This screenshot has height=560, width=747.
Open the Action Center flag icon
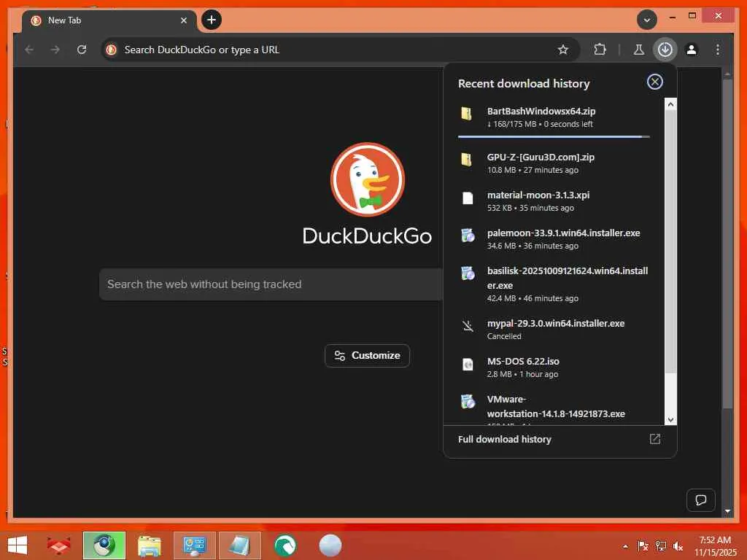coord(643,546)
